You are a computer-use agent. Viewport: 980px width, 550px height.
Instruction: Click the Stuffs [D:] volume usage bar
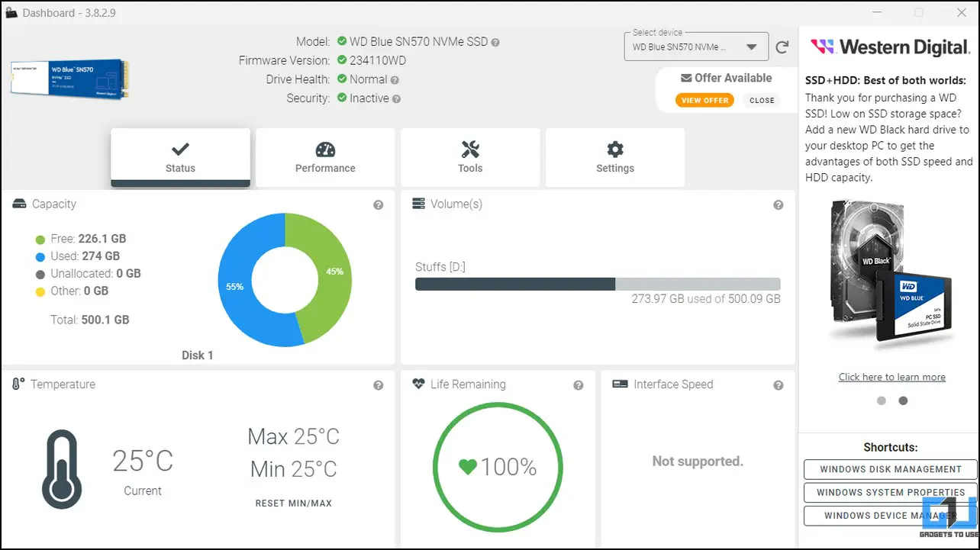coord(598,284)
